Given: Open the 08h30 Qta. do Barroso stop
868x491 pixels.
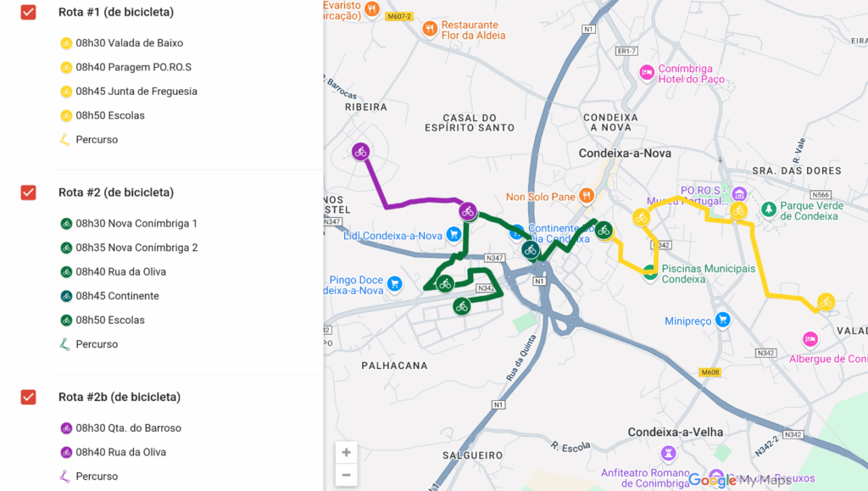Looking at the screenshot, I should coord(120,428).
